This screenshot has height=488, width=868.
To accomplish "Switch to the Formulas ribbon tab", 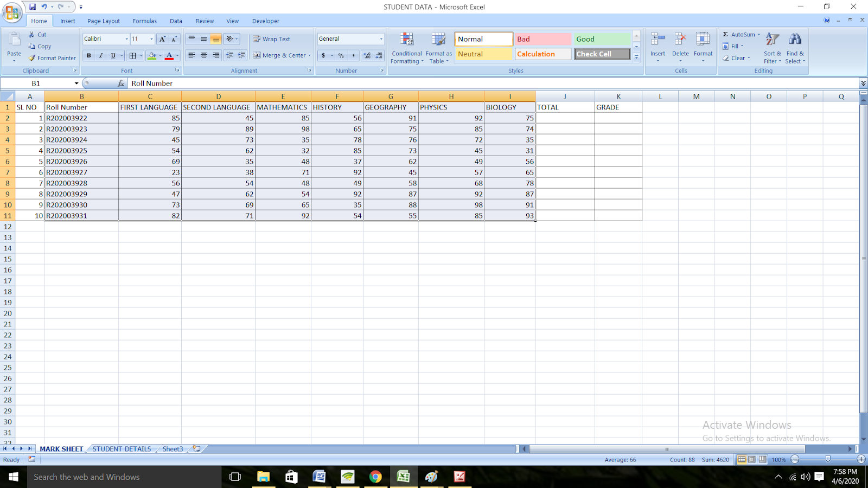I will pos(144,21).
